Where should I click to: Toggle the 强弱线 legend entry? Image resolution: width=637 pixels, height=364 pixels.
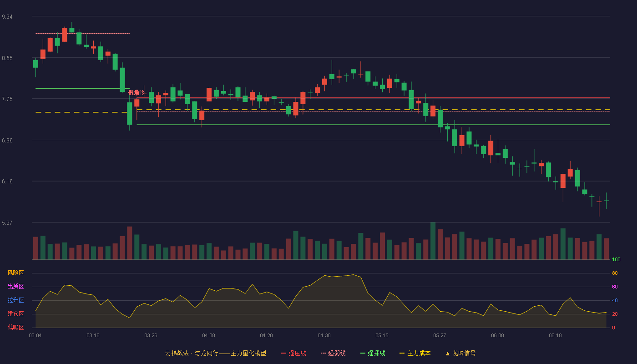333,353
